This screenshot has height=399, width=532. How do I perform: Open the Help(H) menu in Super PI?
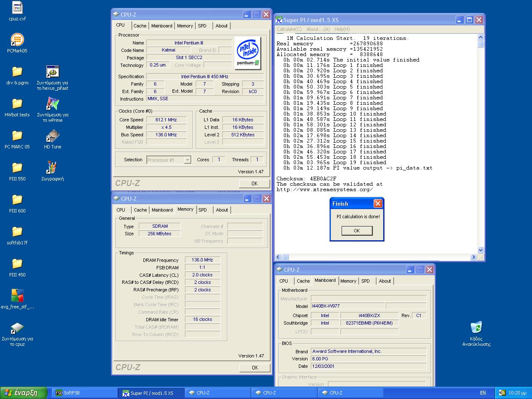point(342,29)
